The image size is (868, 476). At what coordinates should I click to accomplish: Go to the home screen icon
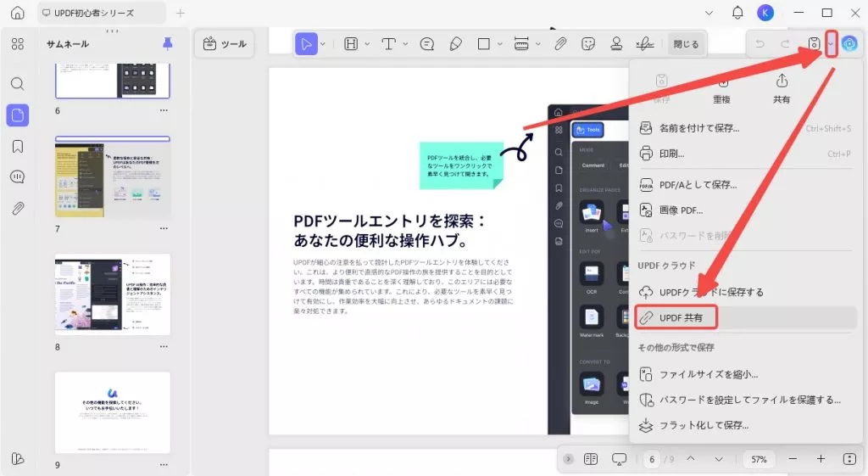18,13
